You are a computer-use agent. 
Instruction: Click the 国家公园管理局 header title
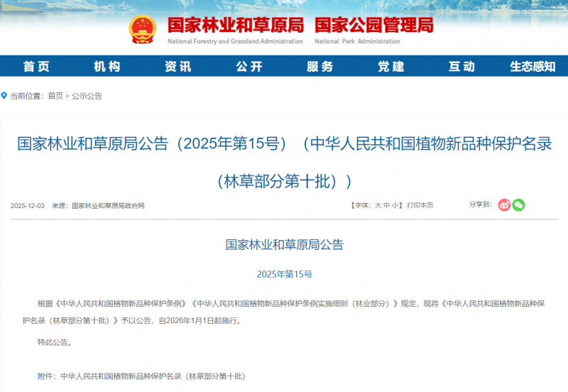tap(373, 26)
